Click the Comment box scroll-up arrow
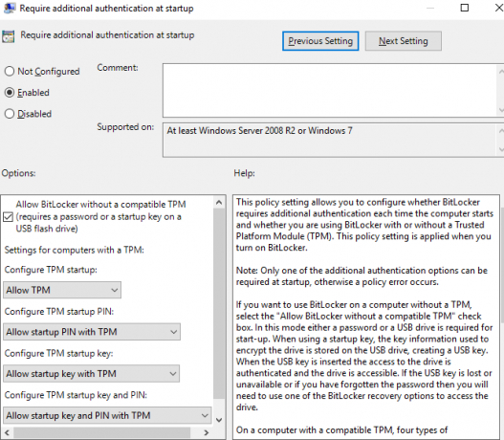The width and height of the screenshot is (504, 440). point(501,72)
